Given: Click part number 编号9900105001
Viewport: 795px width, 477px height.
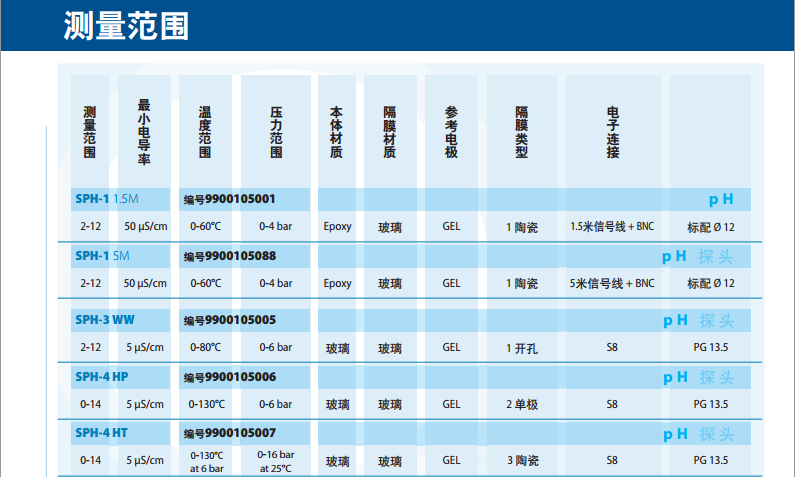Looking at the screenshot, I should (230, 199).
